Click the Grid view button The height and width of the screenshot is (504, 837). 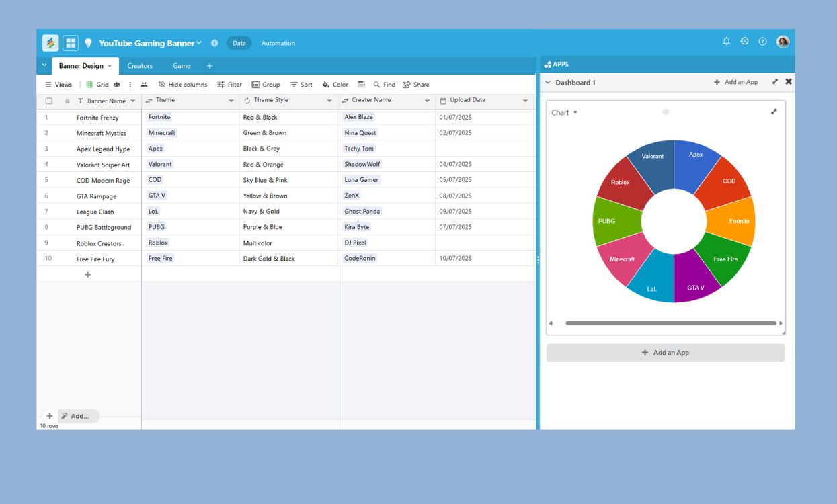pos(97,85)
